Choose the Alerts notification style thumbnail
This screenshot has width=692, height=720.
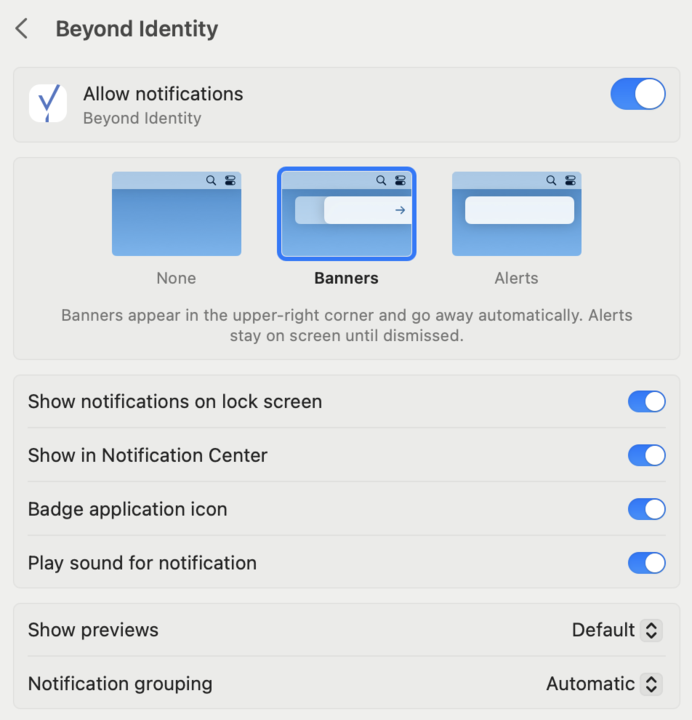pos(516,214)
